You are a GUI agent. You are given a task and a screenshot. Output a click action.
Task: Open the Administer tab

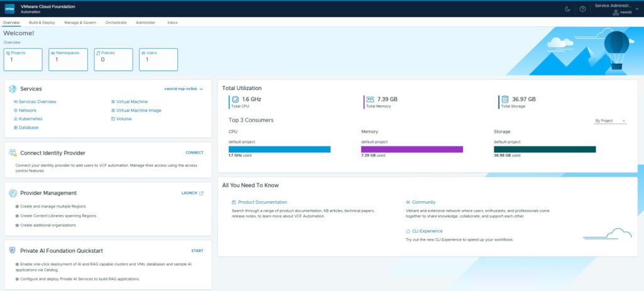point(146,23)
